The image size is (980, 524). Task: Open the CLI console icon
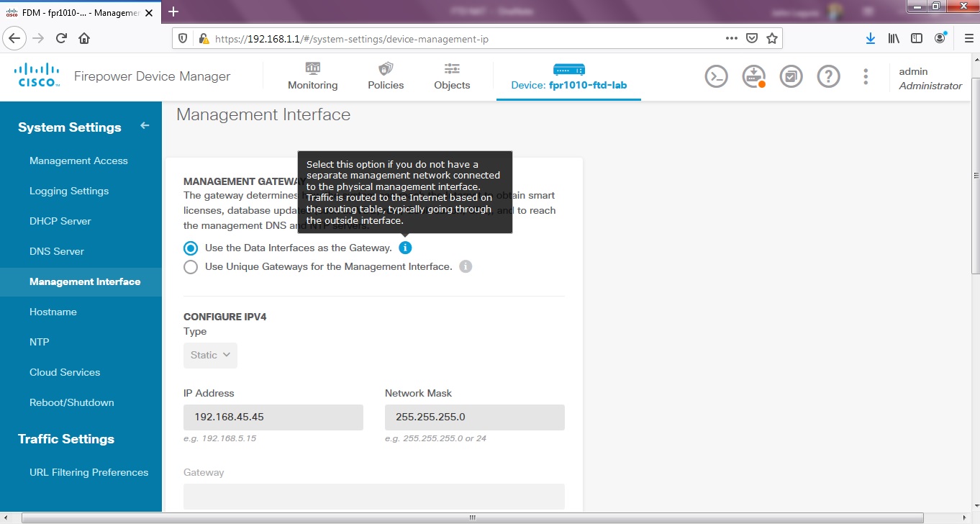coord(716,76)
